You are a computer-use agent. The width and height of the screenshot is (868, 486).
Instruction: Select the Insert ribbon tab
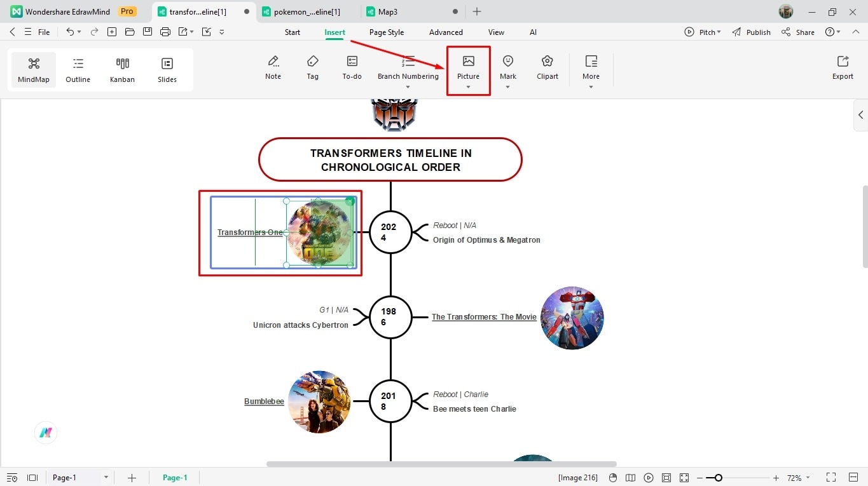(335, 32)
